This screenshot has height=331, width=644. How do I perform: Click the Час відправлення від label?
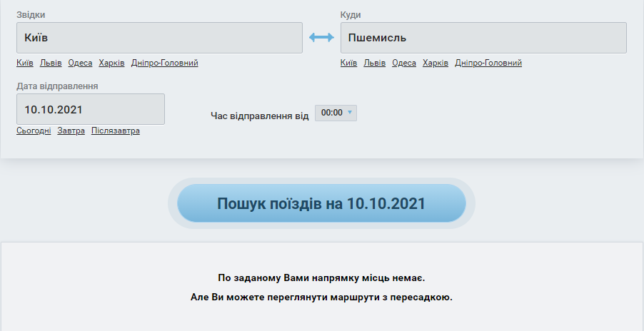pyautogui.click(x=260, y=116)
